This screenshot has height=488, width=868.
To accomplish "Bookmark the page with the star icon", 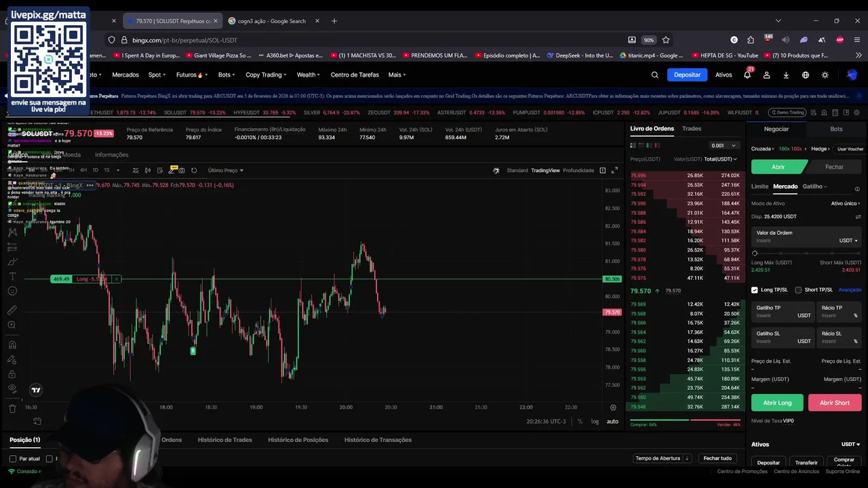I will tap(666, 40).
